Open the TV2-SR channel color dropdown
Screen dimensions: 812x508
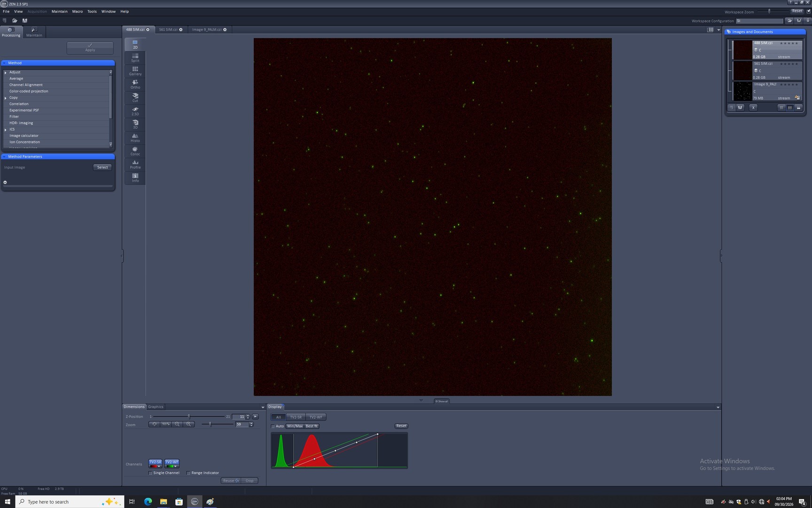click(159, 467)
